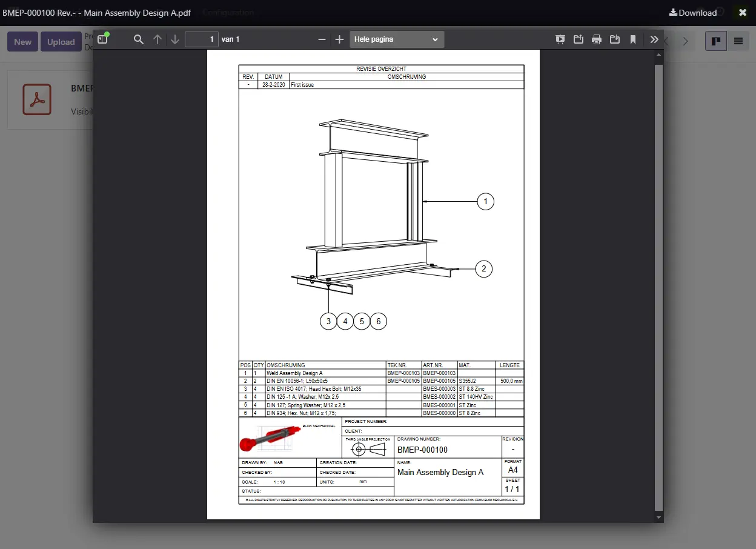Click the sheet value '1 / 1'

click(x=512, y=489)
